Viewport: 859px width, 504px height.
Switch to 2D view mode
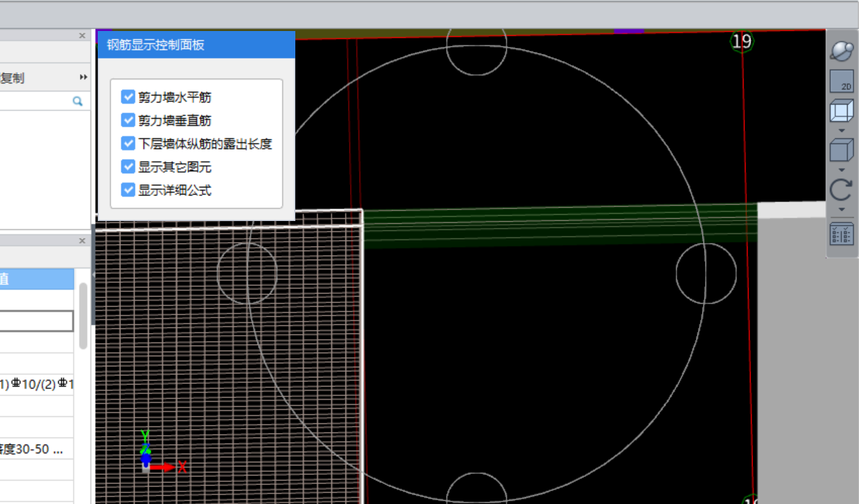coord(841,81)
